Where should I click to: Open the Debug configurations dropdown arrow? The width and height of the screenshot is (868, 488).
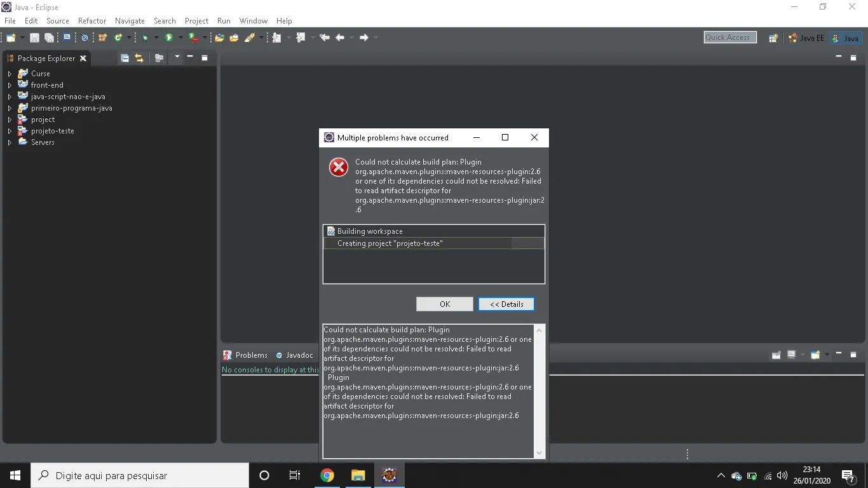click(156, 38)
